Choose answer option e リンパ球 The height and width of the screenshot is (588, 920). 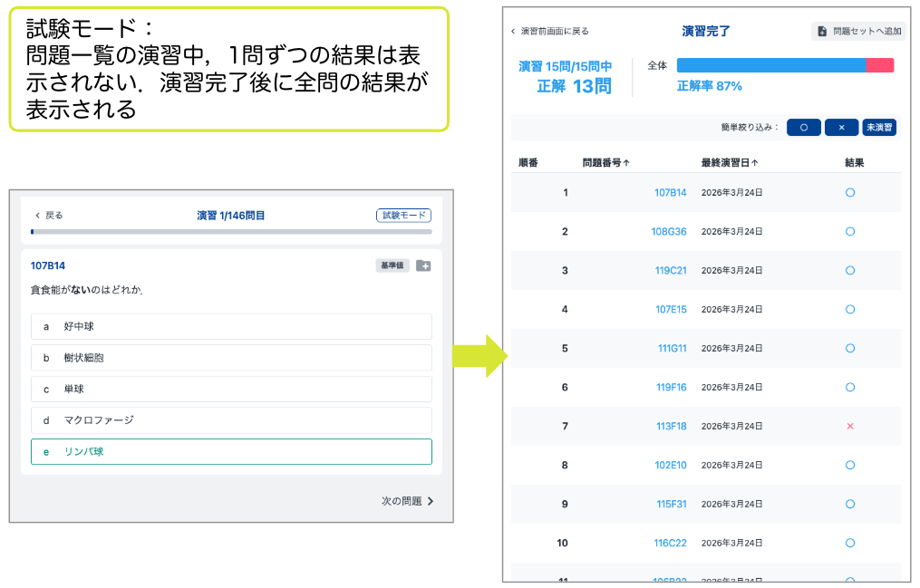click(x=231, y=451)
